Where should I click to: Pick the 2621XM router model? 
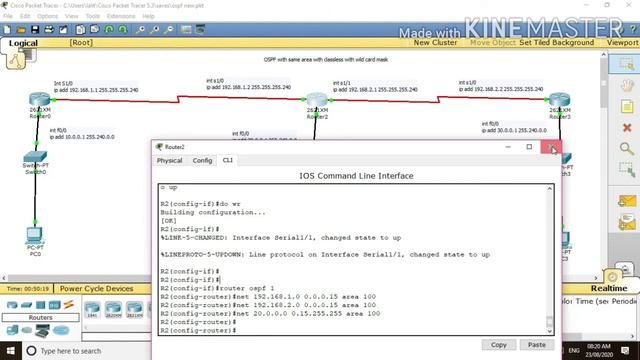point(134,309)
